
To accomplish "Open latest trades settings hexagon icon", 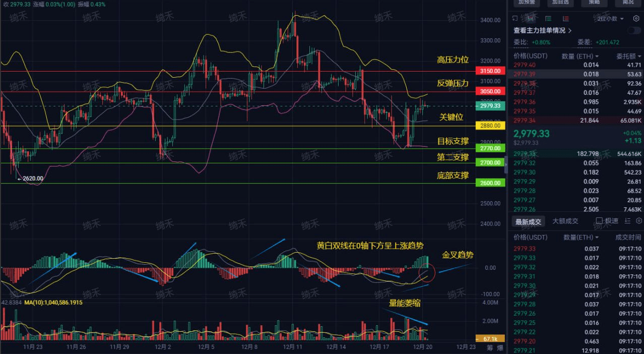I will tap(639, 221).
